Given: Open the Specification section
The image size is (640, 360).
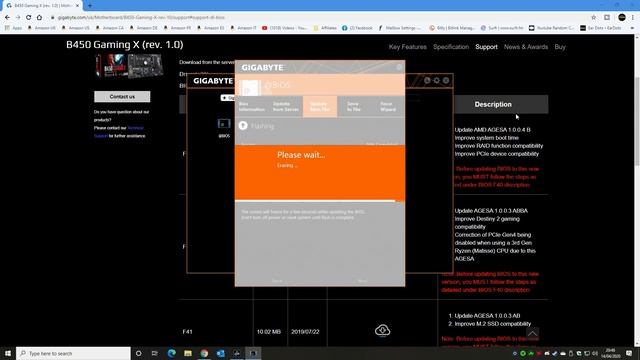Looking at the screenshot, I should (x=451, y=47).
